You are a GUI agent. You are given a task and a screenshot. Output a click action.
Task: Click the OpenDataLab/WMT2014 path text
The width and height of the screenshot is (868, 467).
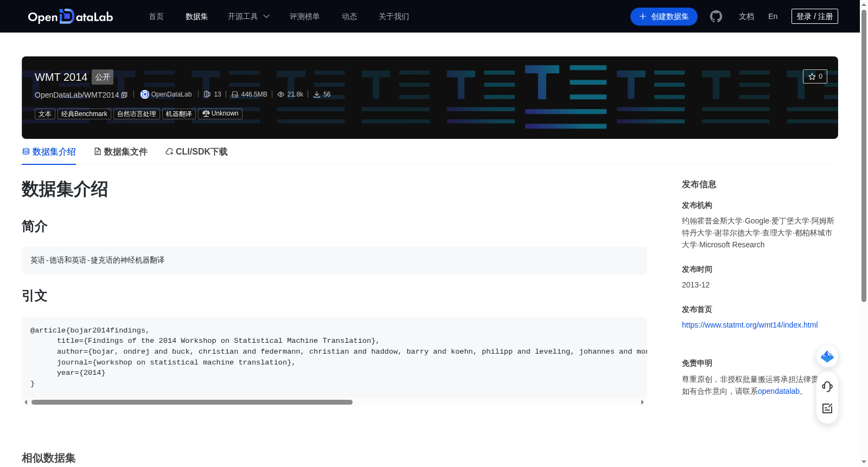tap(76, 95)
